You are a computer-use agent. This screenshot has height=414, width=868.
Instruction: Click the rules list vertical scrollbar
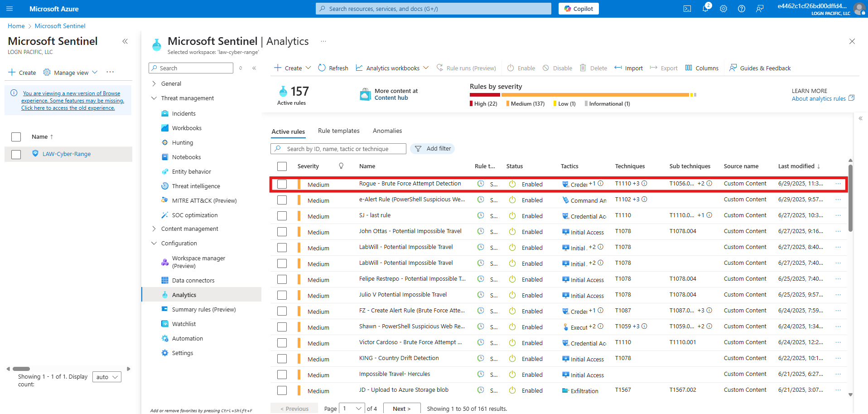[850, 199]
